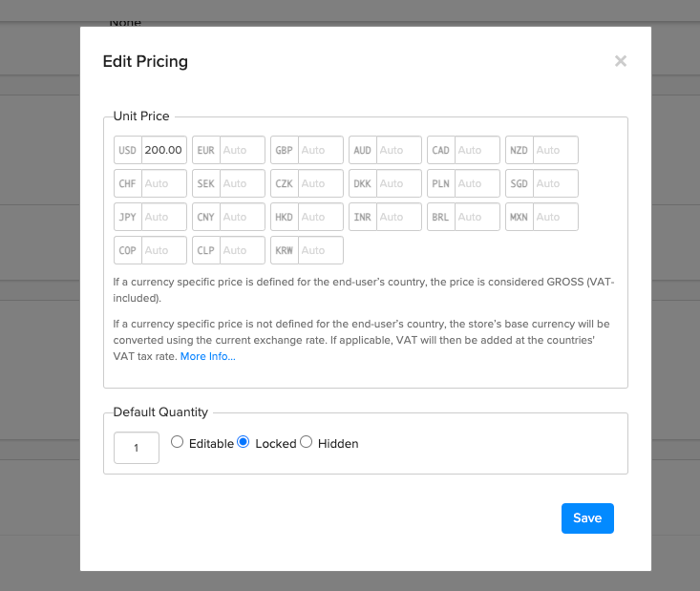Click the NZD price input
700x591 pixels.
click(556, 150)
